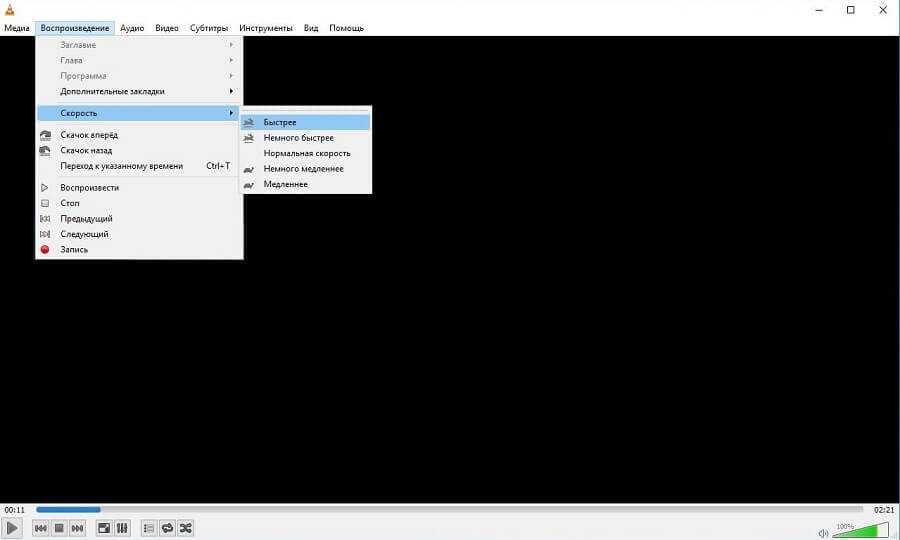Expand the 'Скорость' submenu entry
This screenshot has width=900, height=540.
click(79, 113)
